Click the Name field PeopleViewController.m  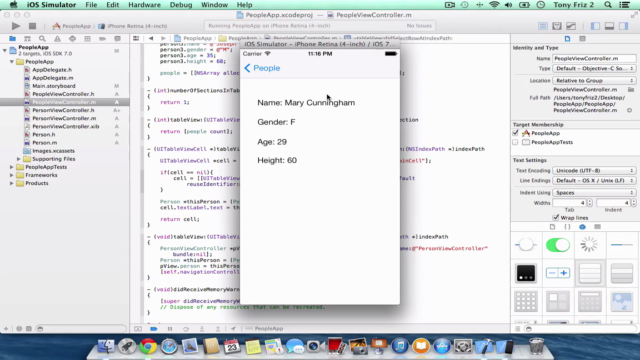(x=594, y=58)
